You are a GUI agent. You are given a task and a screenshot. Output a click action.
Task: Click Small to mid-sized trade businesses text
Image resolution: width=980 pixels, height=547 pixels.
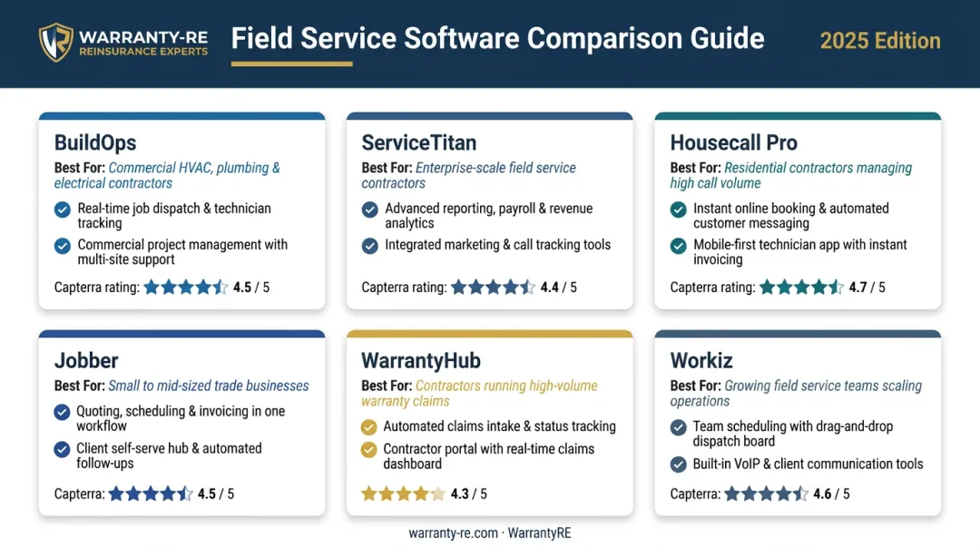coord(209,386)
